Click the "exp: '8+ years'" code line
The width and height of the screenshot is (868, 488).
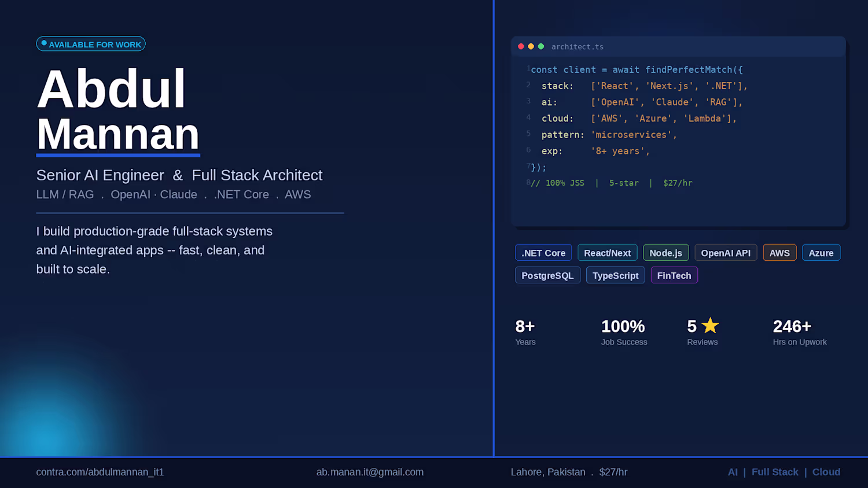(x=595, y=151)
